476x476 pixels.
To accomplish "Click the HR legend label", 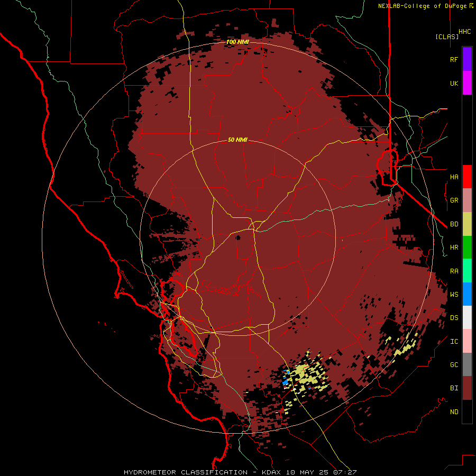I will pos(454,248).
